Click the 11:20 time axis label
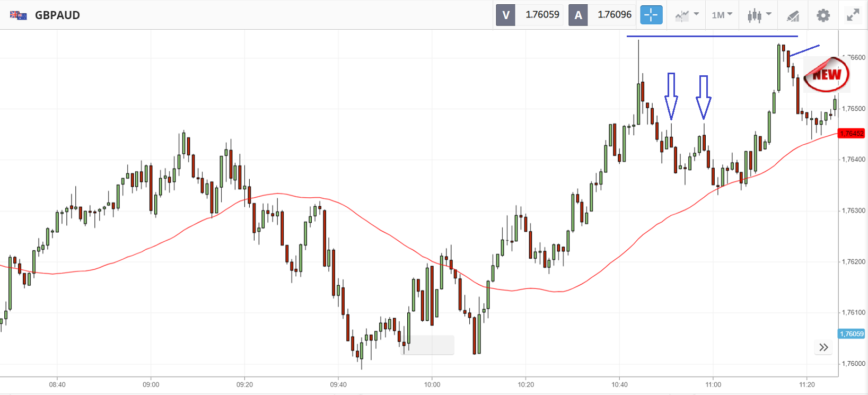This screenshot has width=868, height=395. [807, 384]
